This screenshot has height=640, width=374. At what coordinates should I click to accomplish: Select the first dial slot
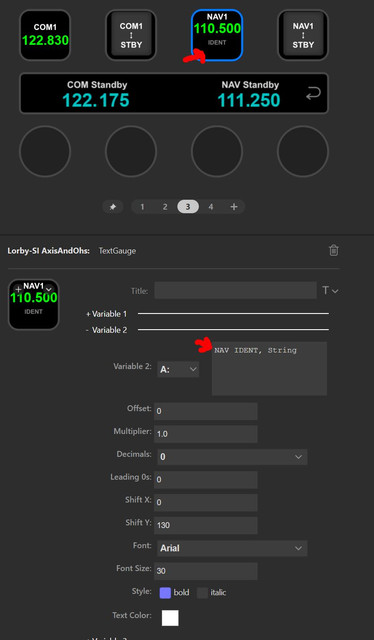click(45, 151)
